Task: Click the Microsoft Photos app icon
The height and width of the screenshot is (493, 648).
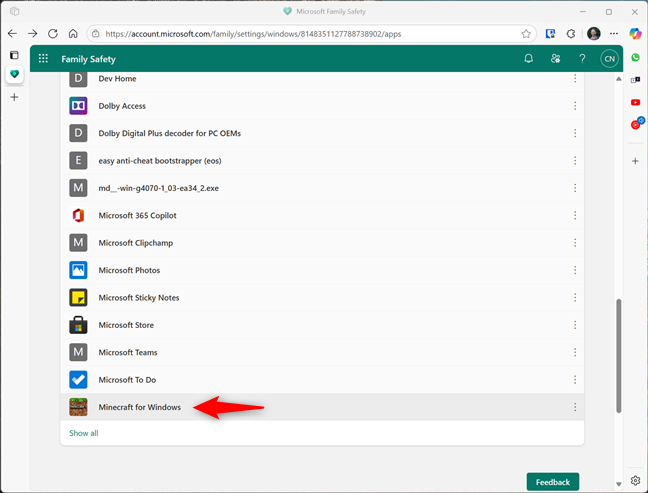Action: click(78, 270)
